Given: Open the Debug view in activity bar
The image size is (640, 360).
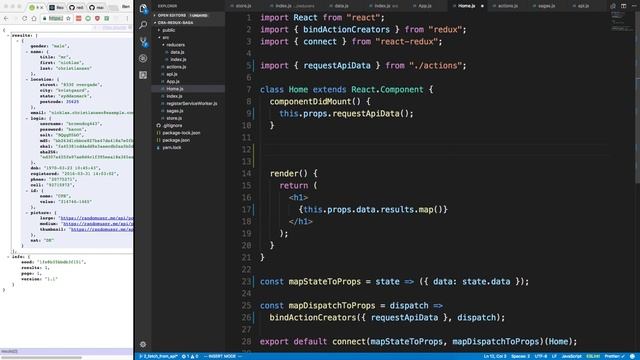Looking at the screenshot, I should point(143,58).
